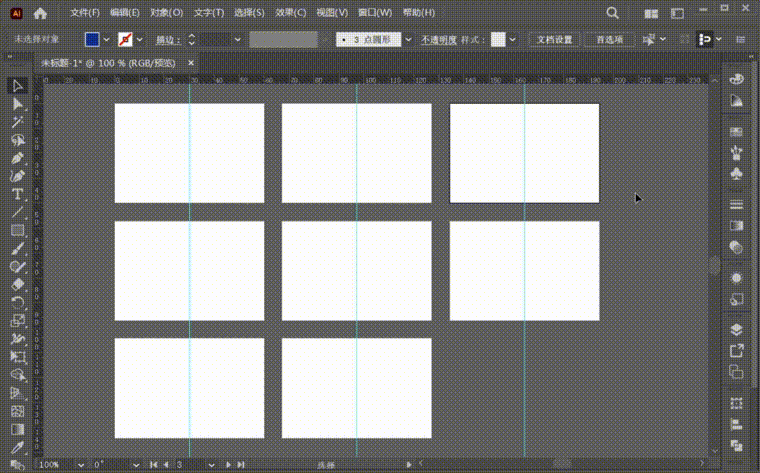Image resolution: width=760 pixels, height=473 pixels.
Task: Select the Eyedropper tool
Action: tap(17, 447)
